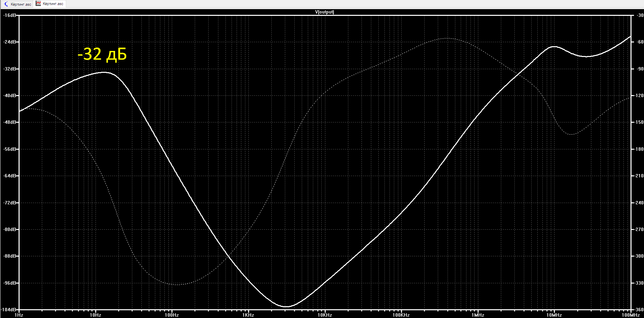Click the -96dB magnitude axis label
The image size is (644, 318).
[x=9, y=283]
